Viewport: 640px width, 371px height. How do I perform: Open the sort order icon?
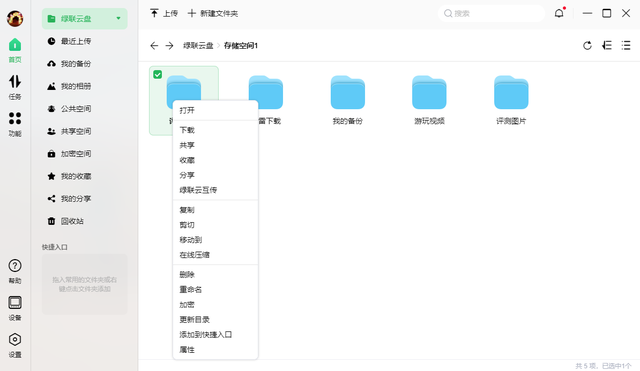pyautogui.click(x=607, y=45)
